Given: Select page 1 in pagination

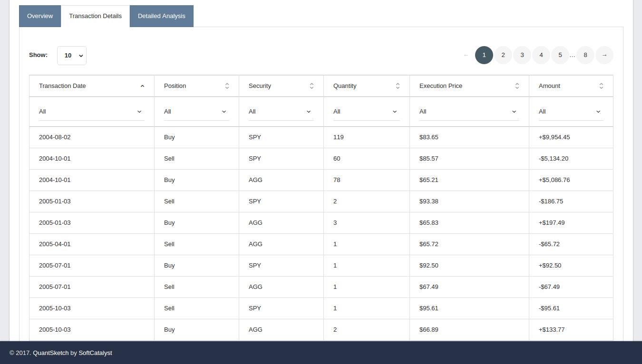Looking at the screenshot, I should 484,55.
